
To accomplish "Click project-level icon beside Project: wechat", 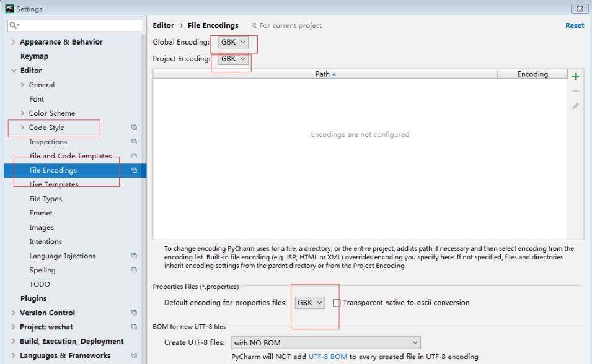I will tap(134, 327).
